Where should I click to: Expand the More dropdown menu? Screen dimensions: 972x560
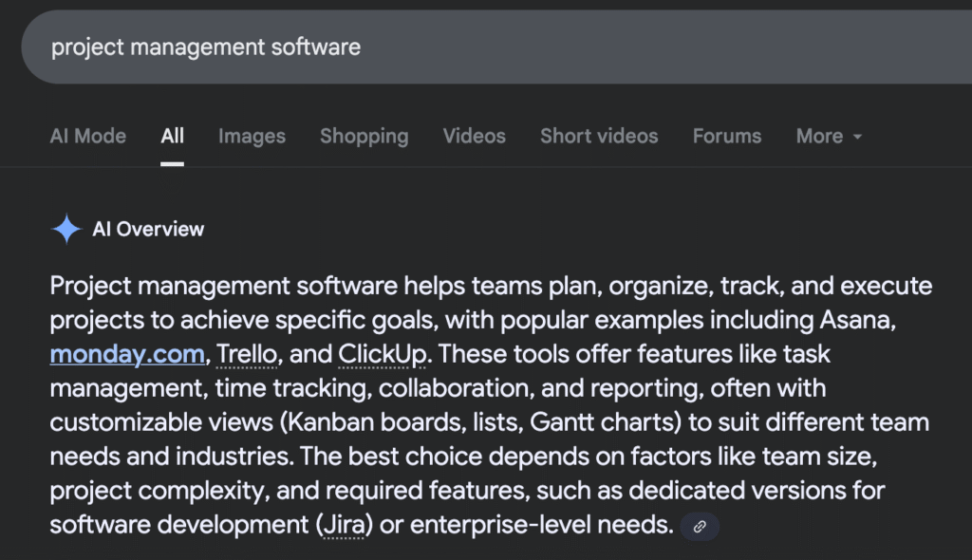point(829,136)
